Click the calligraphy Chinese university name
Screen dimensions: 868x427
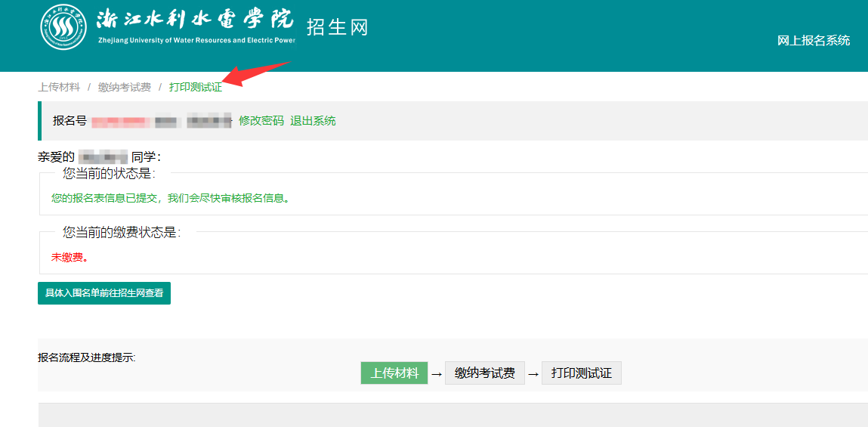tap(195, 20)
